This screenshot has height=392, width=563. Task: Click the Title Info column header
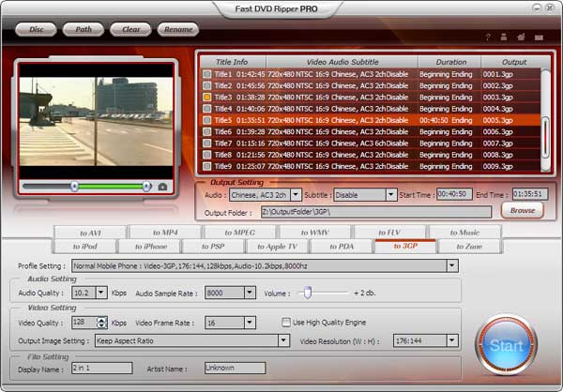pyautogui.click(x=233, y=62)
